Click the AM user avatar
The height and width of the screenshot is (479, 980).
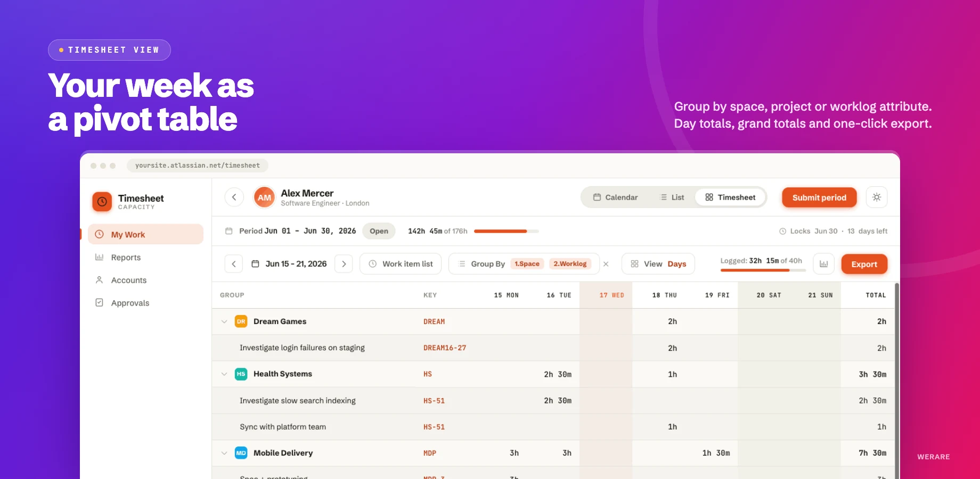264,197
